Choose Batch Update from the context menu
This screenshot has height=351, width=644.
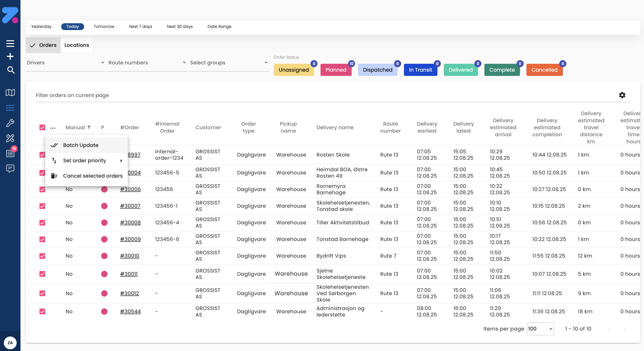[80, 145]
